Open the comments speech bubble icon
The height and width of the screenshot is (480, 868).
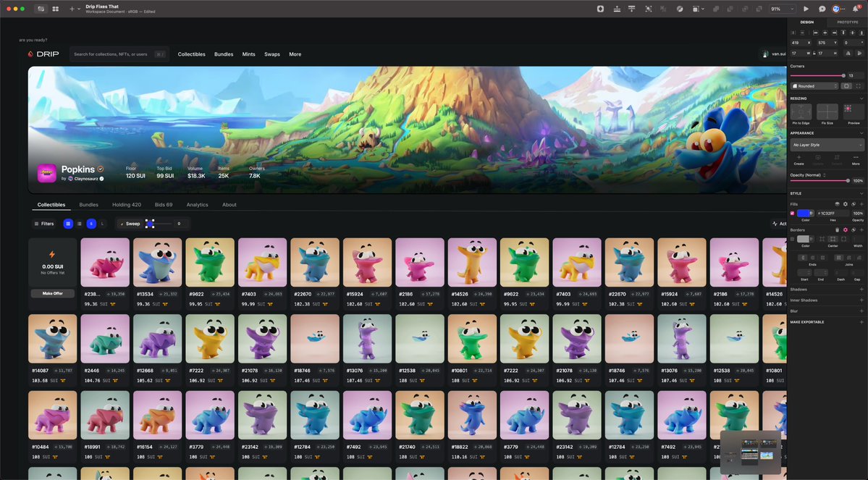822,9
